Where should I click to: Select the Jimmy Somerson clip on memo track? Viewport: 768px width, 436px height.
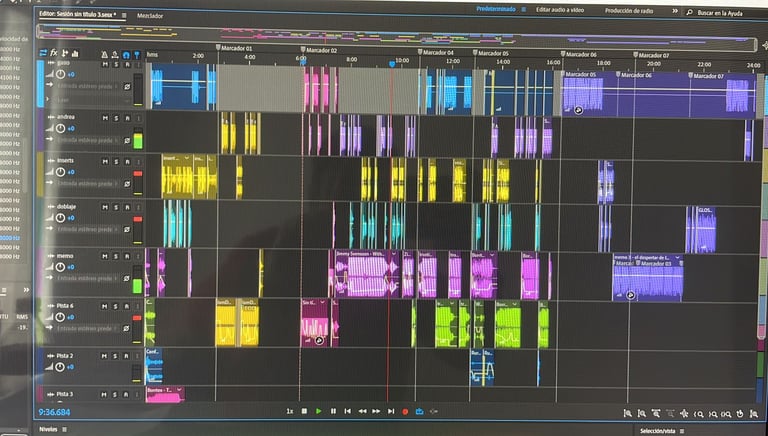coord(367,274)
